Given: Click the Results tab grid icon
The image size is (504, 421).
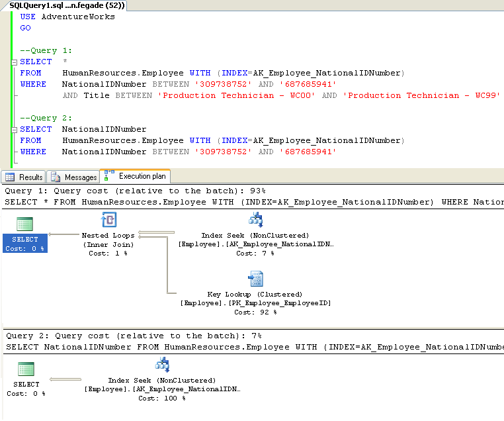Looking at the screenshot, I should point(10,177).
